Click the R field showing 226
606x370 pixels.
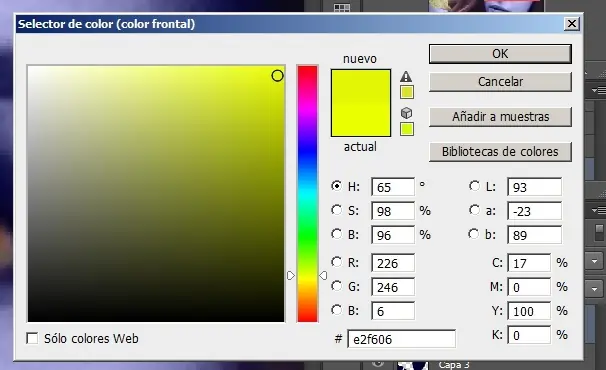coord(393,263)
